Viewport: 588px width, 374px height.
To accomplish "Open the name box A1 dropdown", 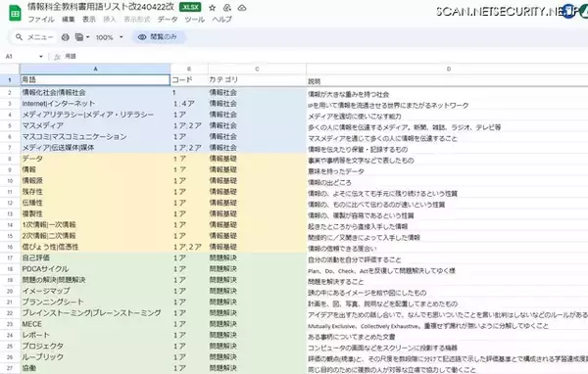I will pyautogui.click(x=41, y=57).
